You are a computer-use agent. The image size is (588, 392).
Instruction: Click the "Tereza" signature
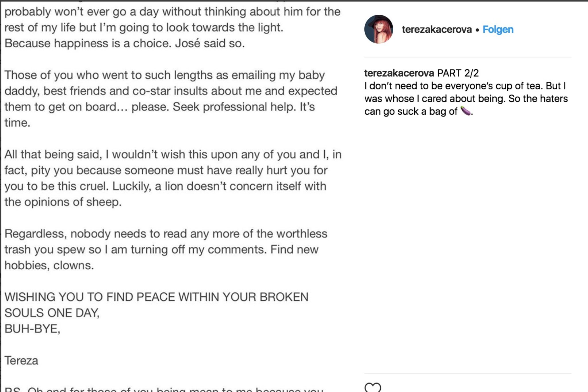click(x=22, y=360)
